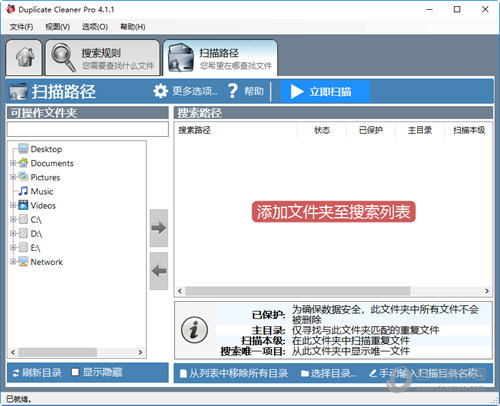Minimize the Duplicate Cleaner Pro window
The image size is (500, 406).
click(x=430, y=9)
